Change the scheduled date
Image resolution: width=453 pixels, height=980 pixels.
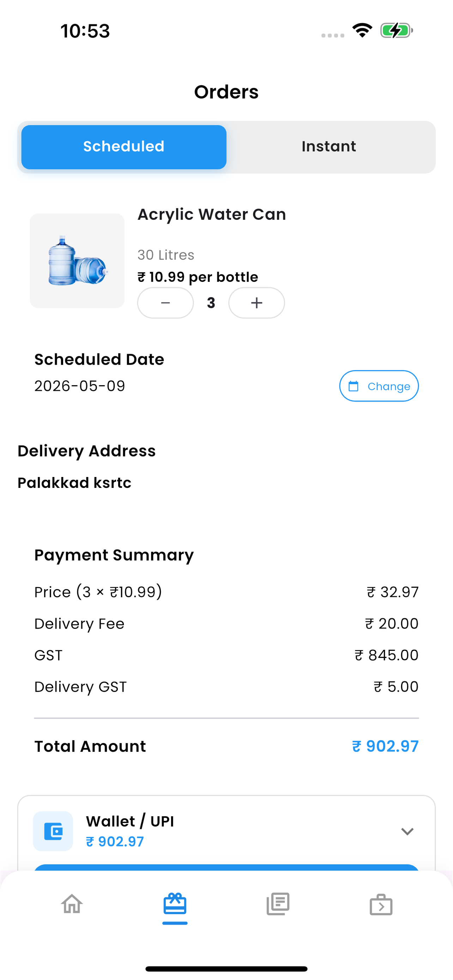[x=379, y=386]
